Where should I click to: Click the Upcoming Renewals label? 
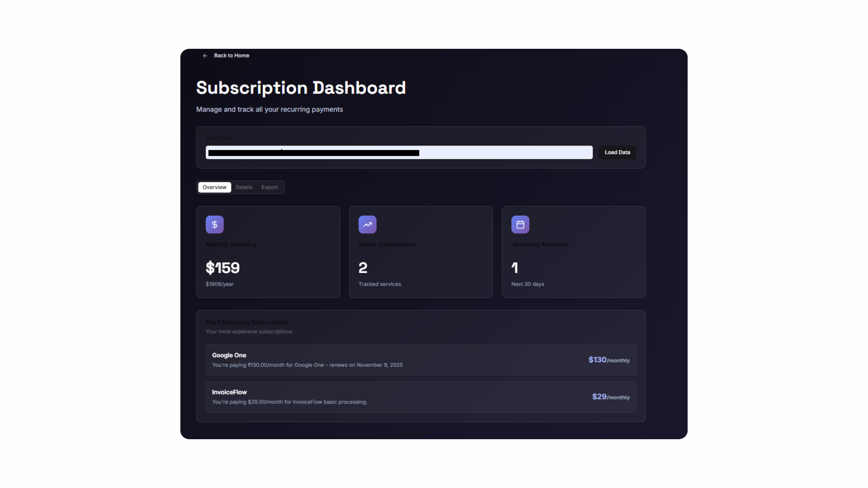pyautogui.click(x=539, y=244)
